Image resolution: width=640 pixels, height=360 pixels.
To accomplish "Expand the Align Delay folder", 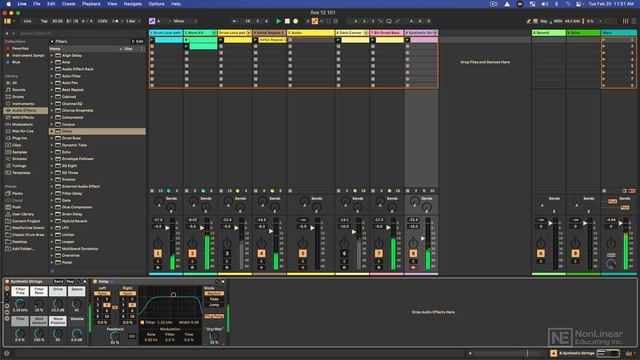I will 52,56.
